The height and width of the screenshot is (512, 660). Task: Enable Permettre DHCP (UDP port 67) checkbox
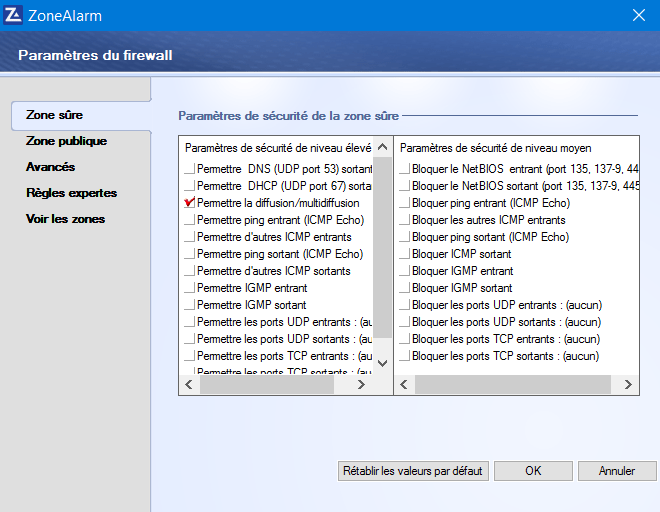click(x=189, y=186)
